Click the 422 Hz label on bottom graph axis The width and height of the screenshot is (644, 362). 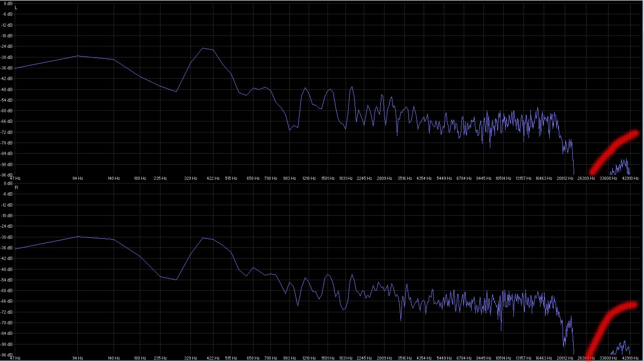click(213, 358)
